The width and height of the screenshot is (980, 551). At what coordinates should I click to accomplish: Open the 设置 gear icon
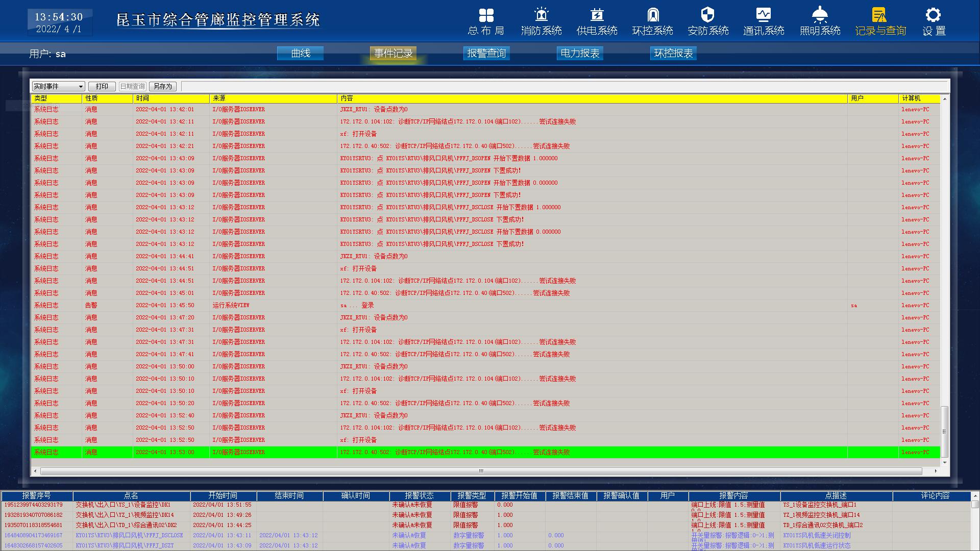tap(933, 15)
